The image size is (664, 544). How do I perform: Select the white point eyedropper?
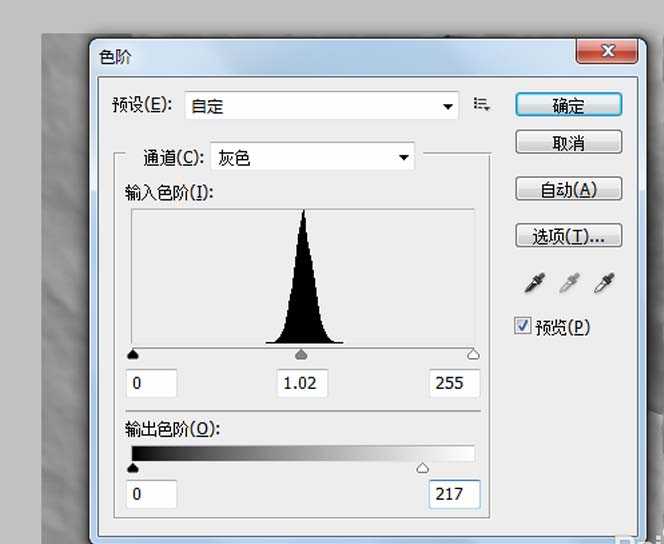pos(603,285)
